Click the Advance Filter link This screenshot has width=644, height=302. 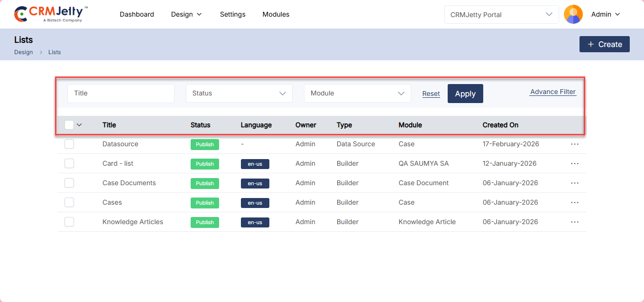[552, 92]
